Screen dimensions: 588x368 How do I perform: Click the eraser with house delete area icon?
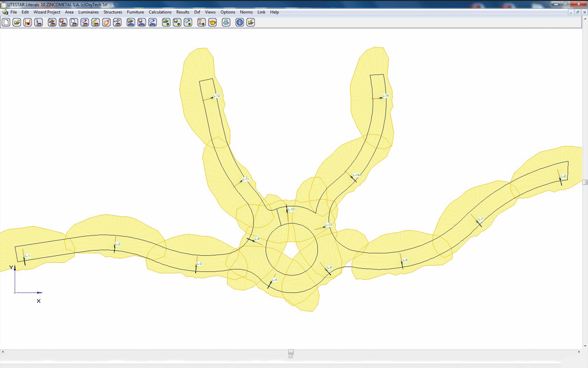[x=85, y=22]
